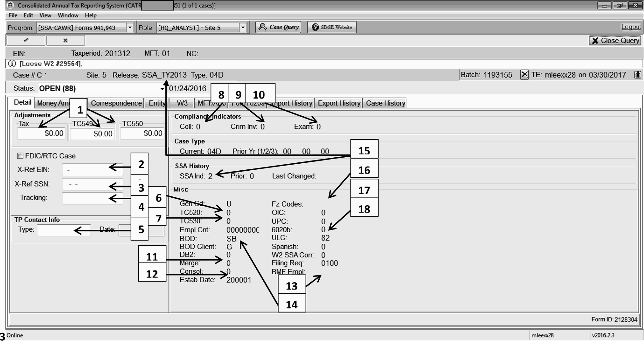Open the Status OPEN (88) dropdown
The image size is (644, 341).
[x=162, y=89]
